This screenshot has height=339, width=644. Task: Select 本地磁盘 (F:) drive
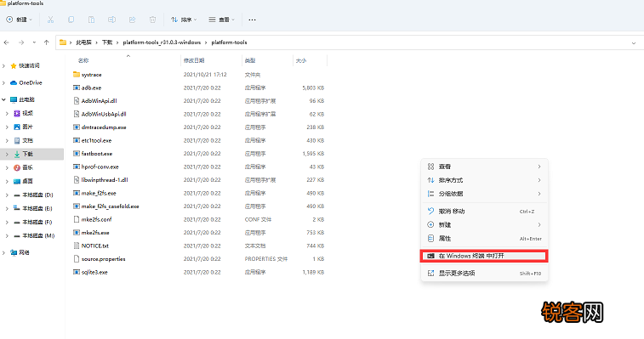33,222
